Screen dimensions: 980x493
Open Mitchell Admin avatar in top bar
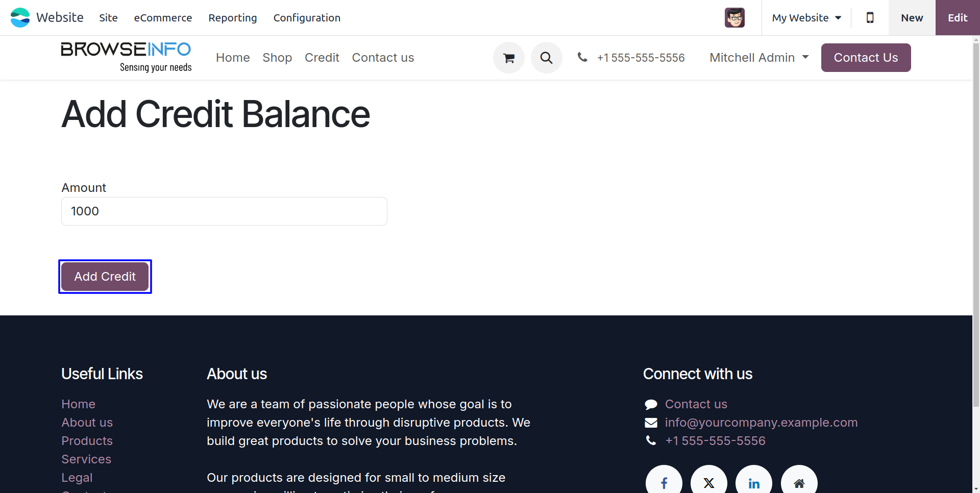pyautogui.click(x=734, y=18)
